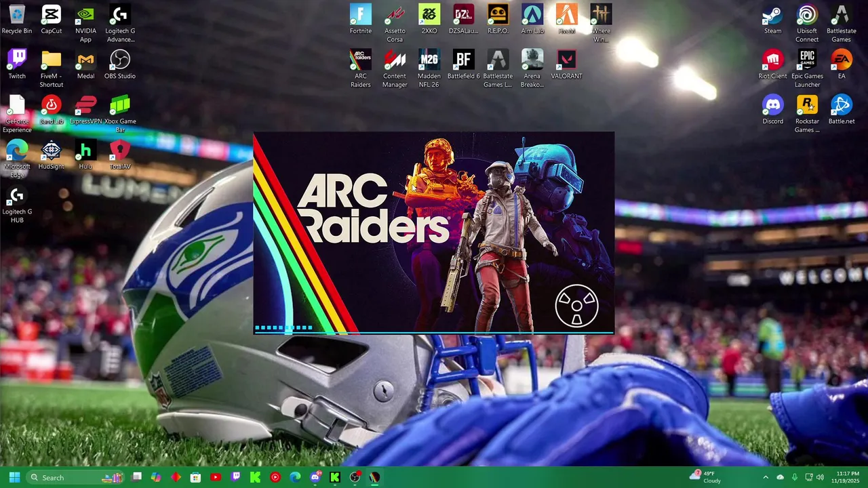Open Task View from the taskbar

tap(136, 477)
